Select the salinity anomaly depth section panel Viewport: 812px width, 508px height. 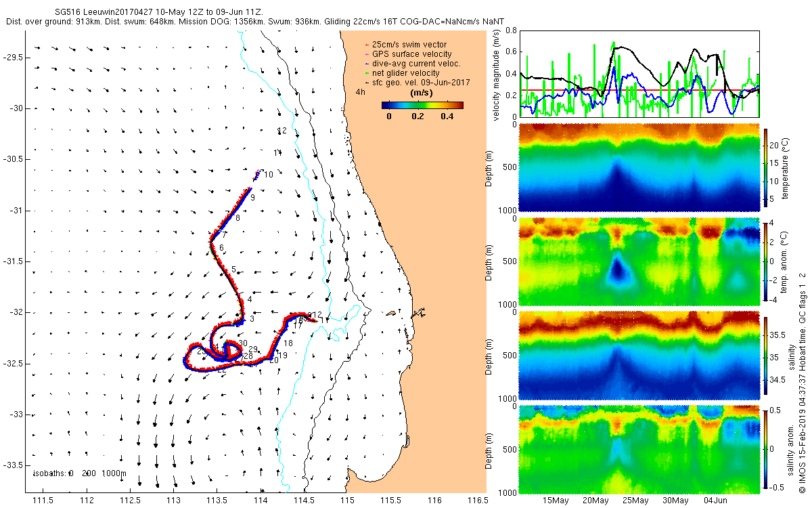click(x=639, y=449)
